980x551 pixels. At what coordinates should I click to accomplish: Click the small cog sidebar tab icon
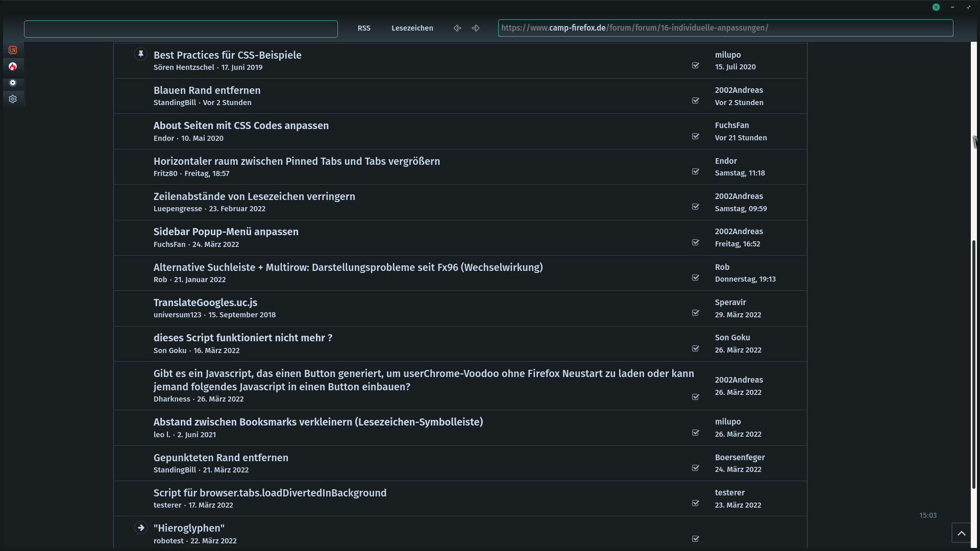(x=13, y=83)
